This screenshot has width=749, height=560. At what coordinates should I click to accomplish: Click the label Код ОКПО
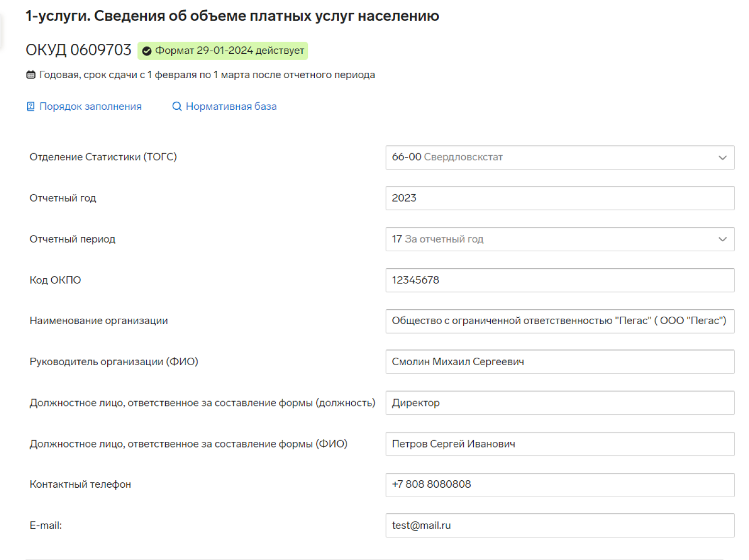(55, 280)
